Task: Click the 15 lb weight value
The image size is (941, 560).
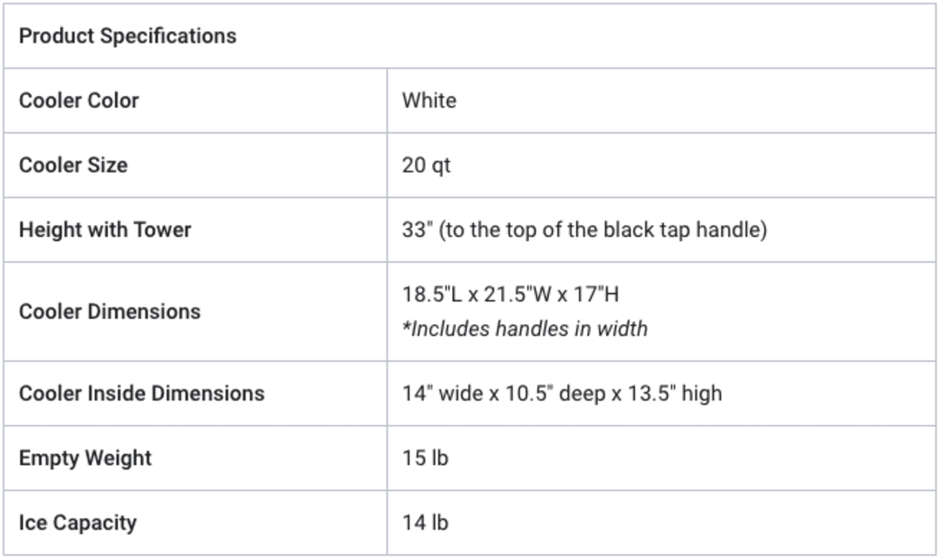Action: click(x=425, y=458)
